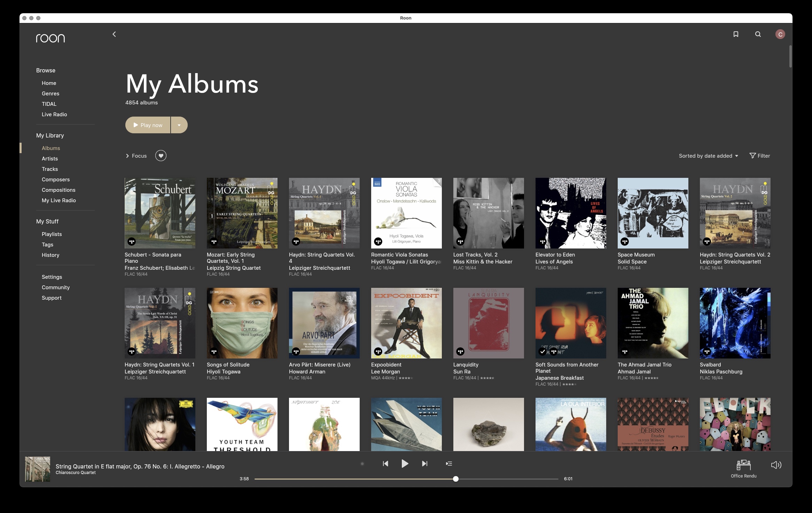
Task: Click Sun Ra artist name
Action: pos(462,372)
